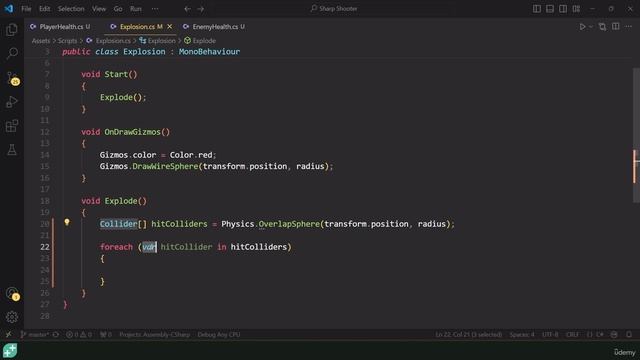Open the Explorer view in activity bar

(x=12, y=29)
